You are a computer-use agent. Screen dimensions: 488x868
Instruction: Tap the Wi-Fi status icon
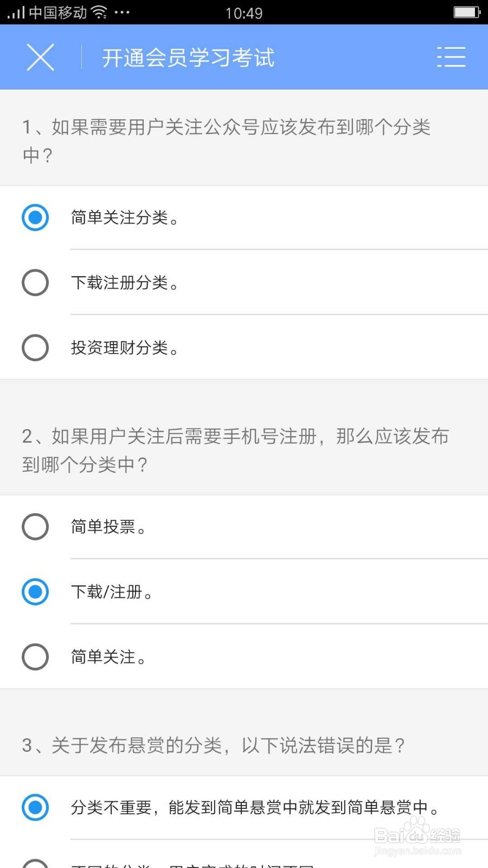99,12
